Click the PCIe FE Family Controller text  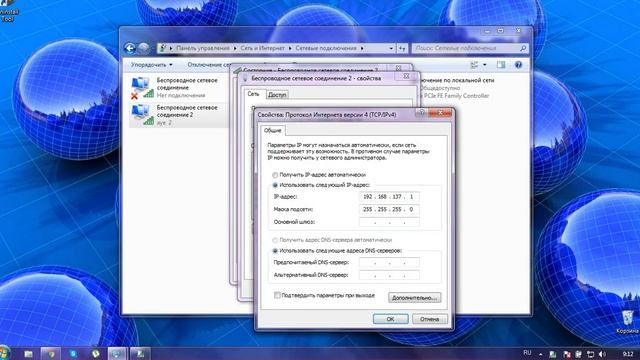456,96
